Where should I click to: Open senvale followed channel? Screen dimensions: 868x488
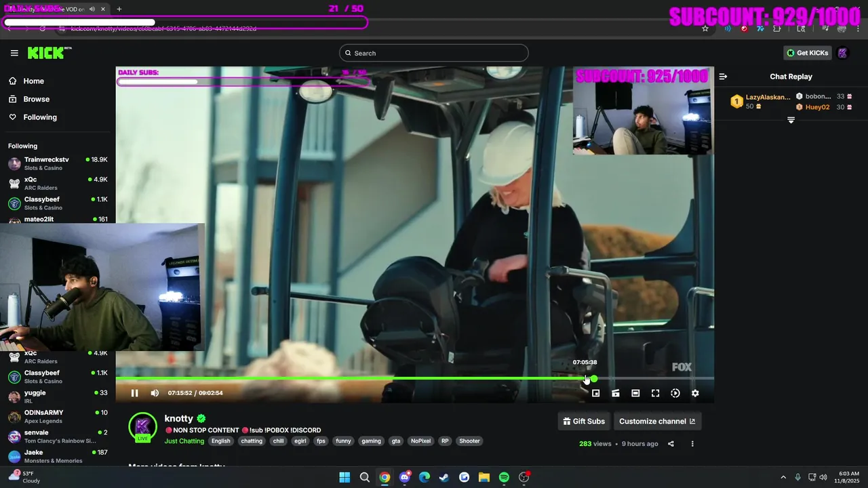pyautogui.click(x=58, y=436)
